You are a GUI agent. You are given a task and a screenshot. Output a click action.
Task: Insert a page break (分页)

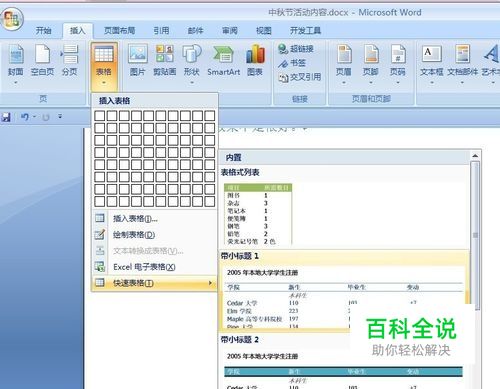69,60
